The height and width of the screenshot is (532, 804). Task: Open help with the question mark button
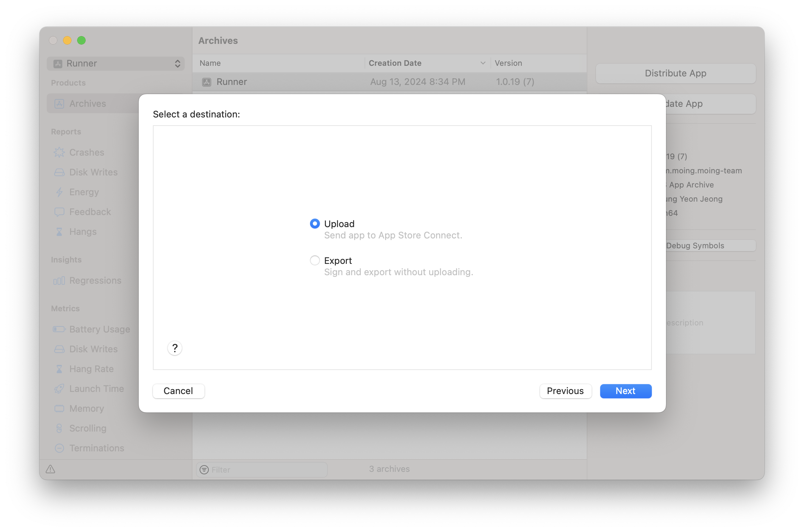coord(175,348)
